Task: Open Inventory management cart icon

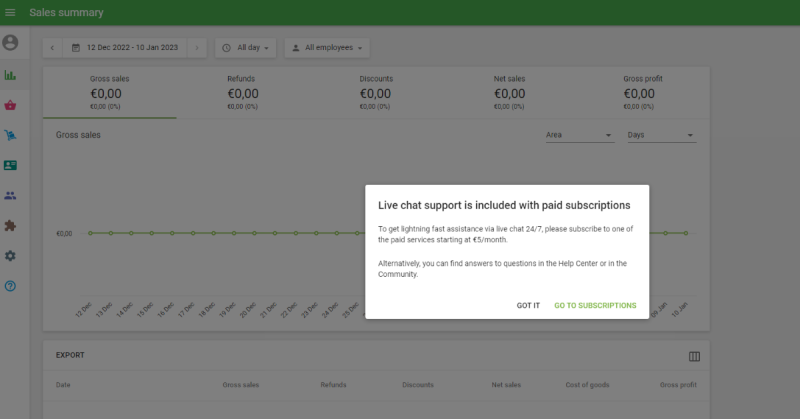Action: point(11,135)
